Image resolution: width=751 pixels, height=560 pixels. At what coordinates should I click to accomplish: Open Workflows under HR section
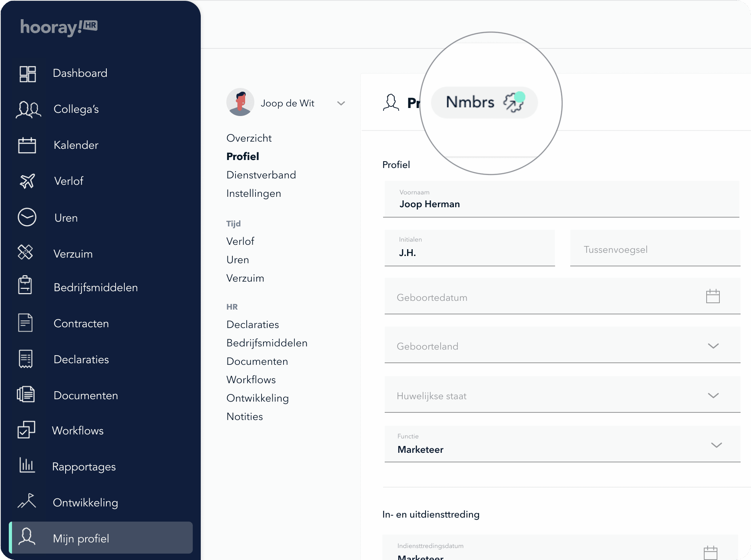(251, 380)
